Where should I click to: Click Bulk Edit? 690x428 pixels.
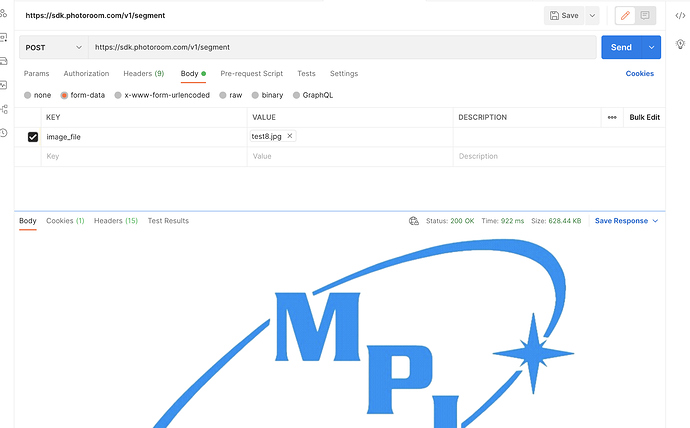tap(645, 117)
